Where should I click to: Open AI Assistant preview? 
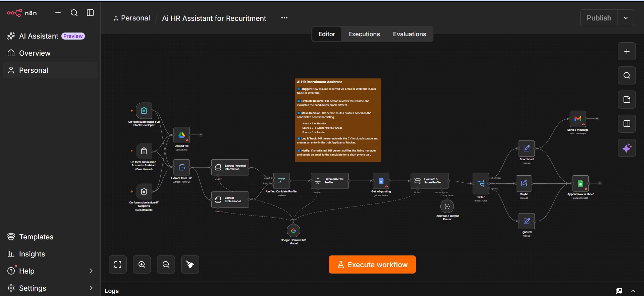click(46, 36)
